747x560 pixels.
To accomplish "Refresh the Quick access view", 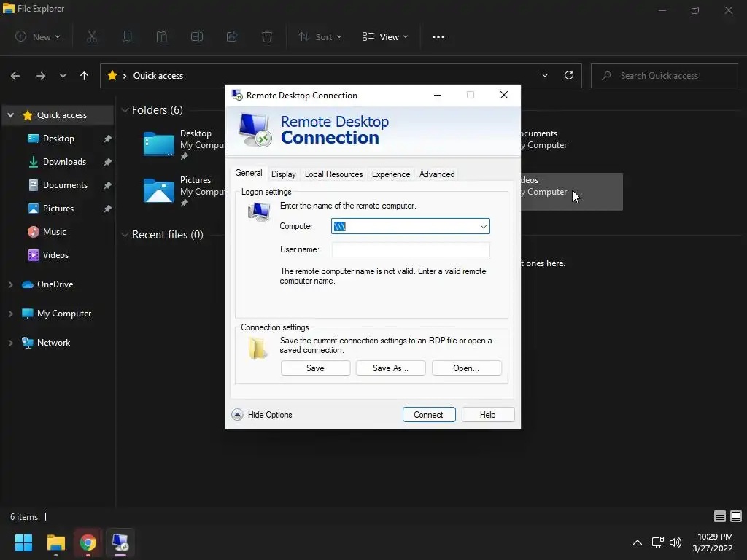I will click(x=569, y=75).
